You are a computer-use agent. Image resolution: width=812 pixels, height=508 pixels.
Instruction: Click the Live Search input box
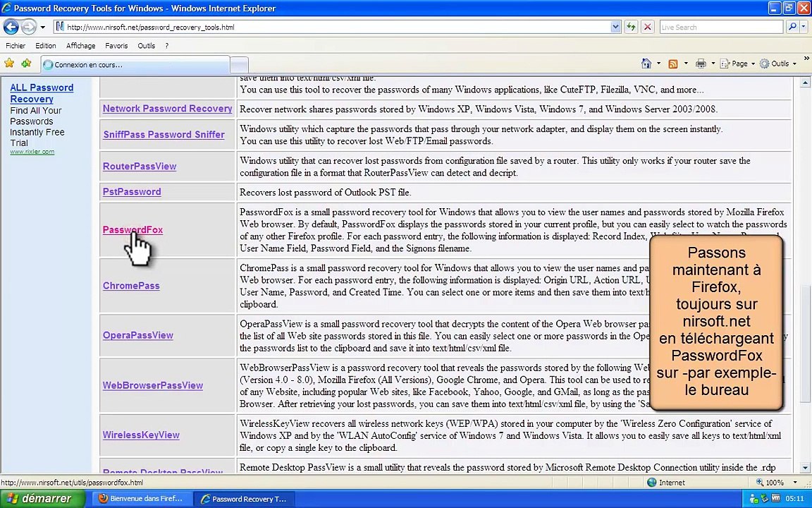(720, 27)
